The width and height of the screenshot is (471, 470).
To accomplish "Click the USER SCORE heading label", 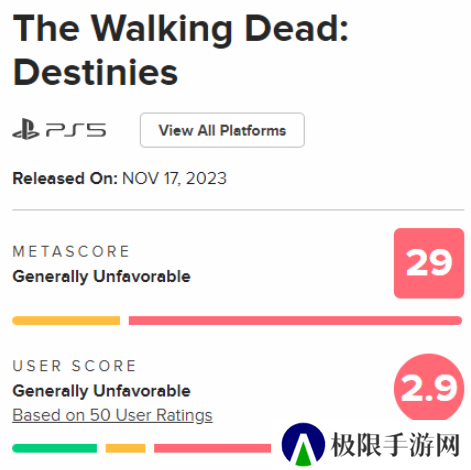I will (x=74, y=366).
